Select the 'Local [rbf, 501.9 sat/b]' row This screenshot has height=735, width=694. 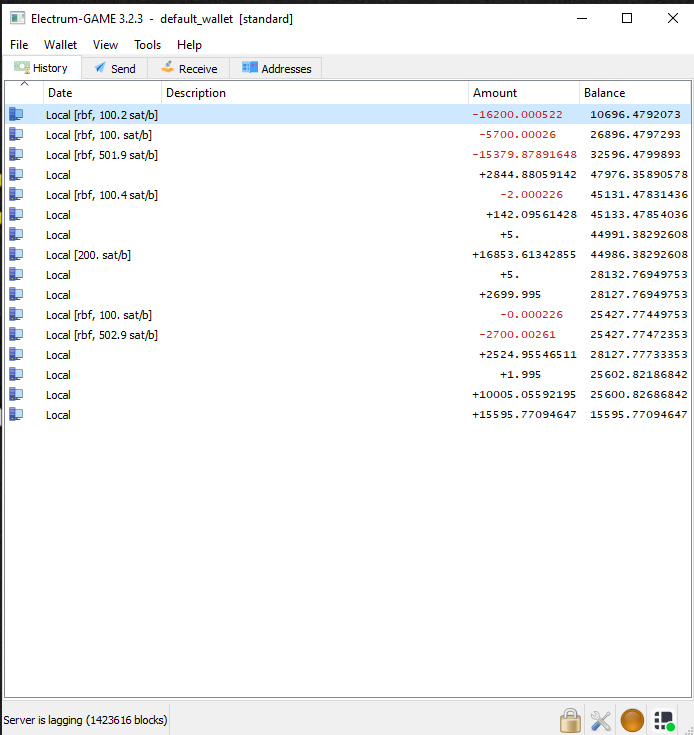(x=348, y=154)
